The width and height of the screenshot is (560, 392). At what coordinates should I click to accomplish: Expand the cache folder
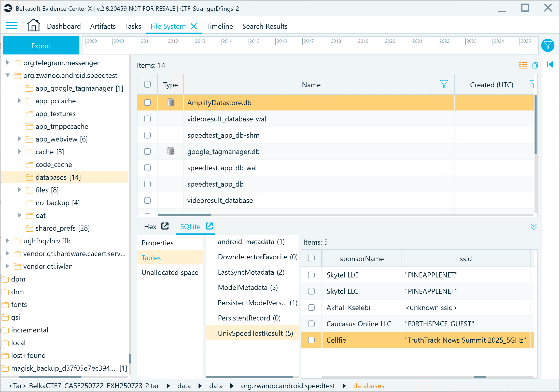pos(20,152)
